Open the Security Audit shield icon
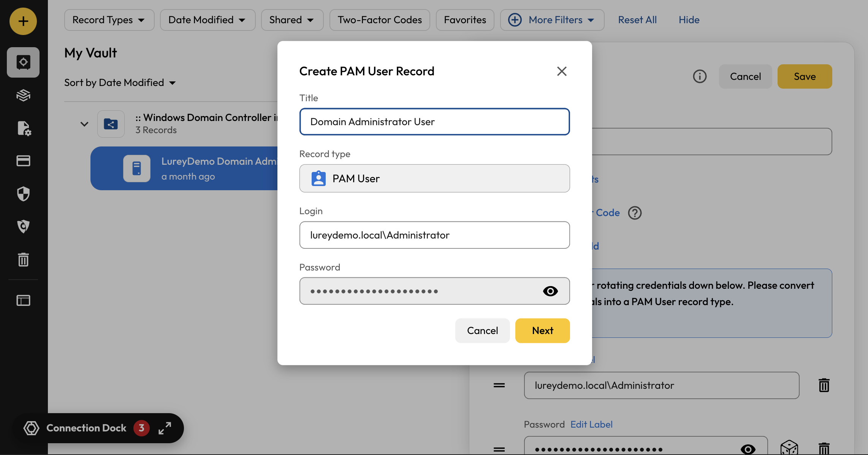Image resolution: width=868 pixels, height=455 pixels. click(x=23, y=194)
